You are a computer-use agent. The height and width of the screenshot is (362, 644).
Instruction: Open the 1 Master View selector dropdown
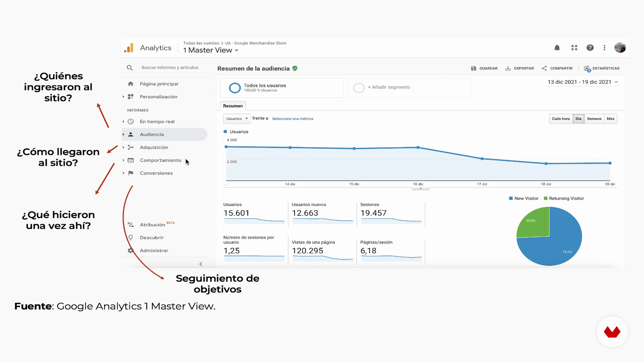pyautogui.click(x=211, y=50)
